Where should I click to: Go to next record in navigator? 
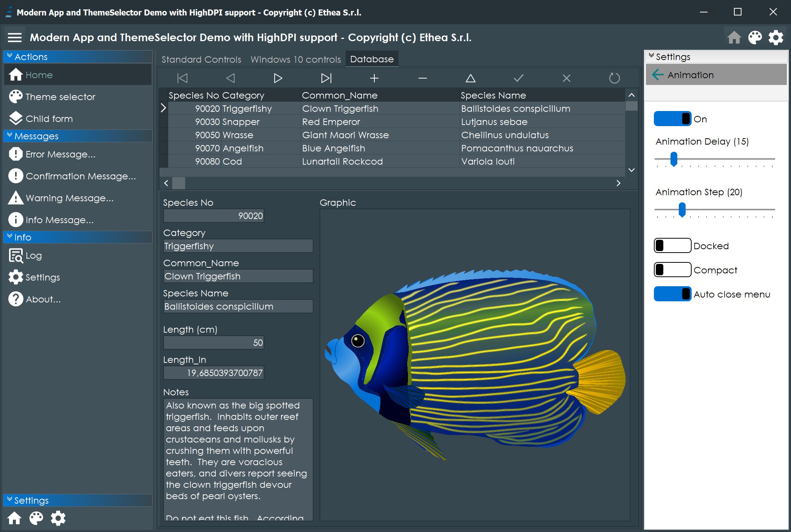(278, 78)
